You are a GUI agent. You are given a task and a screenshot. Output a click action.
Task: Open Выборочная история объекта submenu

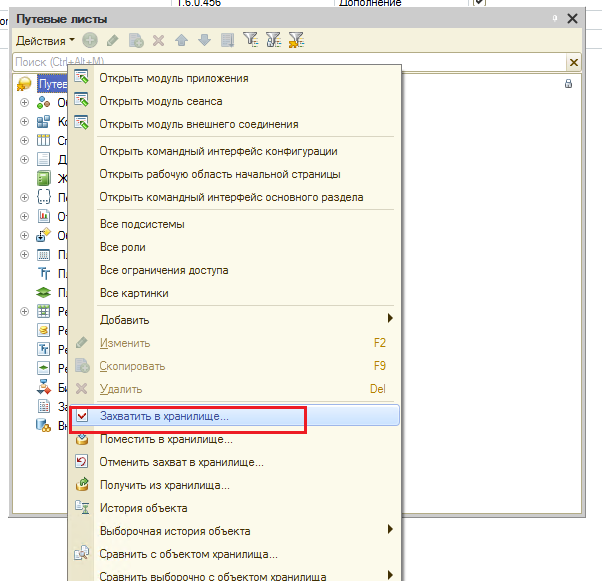[235, 531]
